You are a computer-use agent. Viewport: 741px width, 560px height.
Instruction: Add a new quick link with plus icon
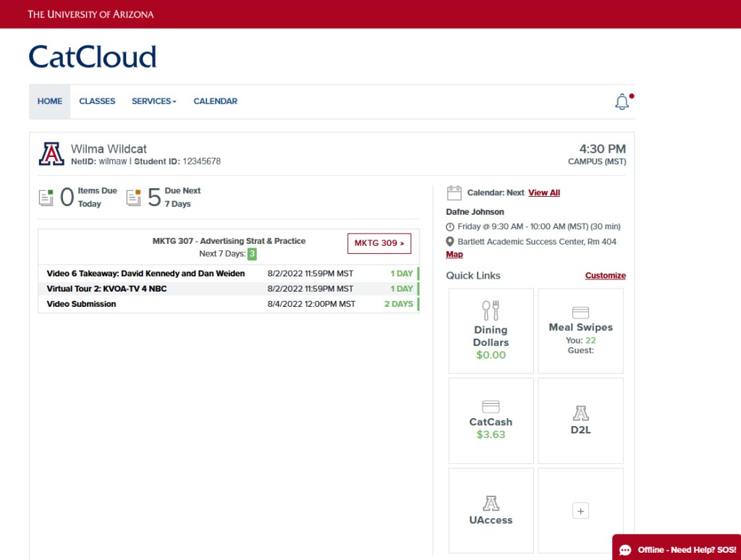pos(580,511)
